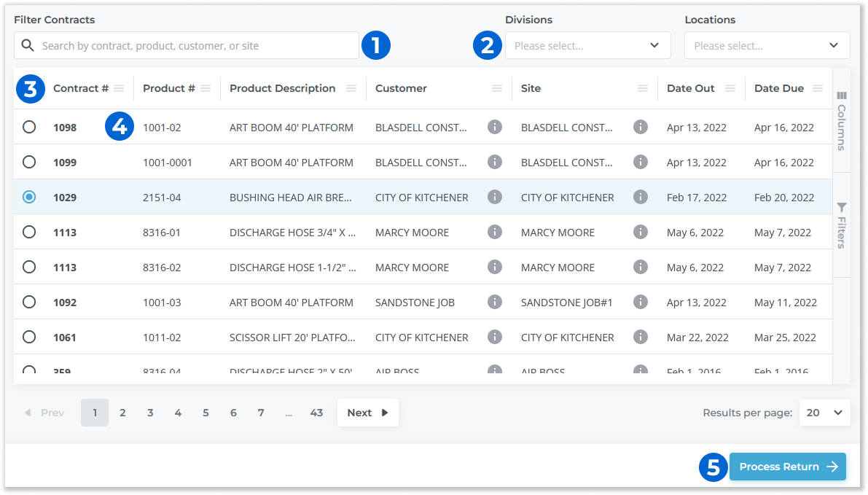Open the Product Description column menu icon
The width and height of the screenshot is (868, 495).
[351, 89]
